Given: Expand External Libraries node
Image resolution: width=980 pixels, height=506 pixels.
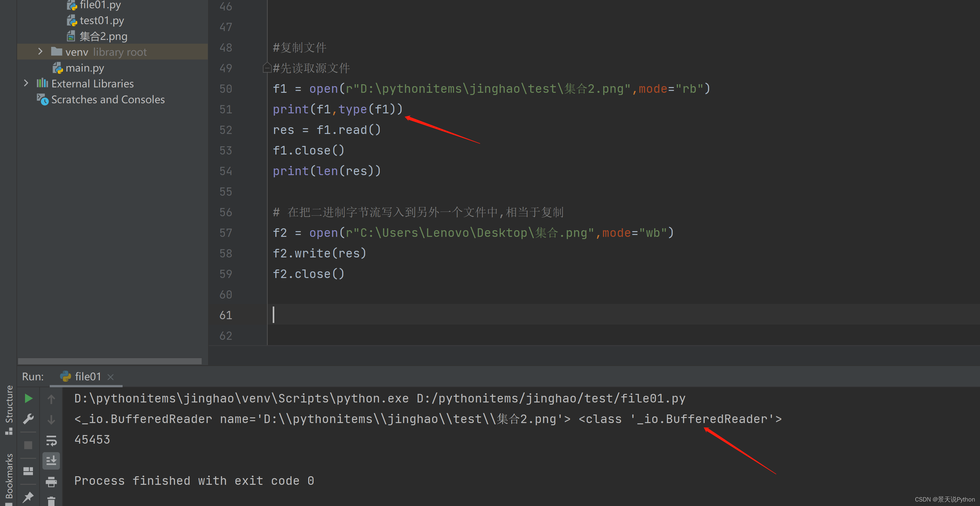Looking at the screenshot, I should click(26, 83).
